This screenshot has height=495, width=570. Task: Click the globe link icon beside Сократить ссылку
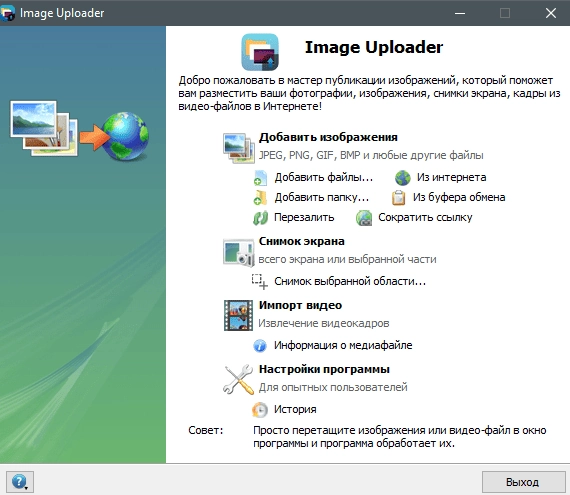point(364,218)
